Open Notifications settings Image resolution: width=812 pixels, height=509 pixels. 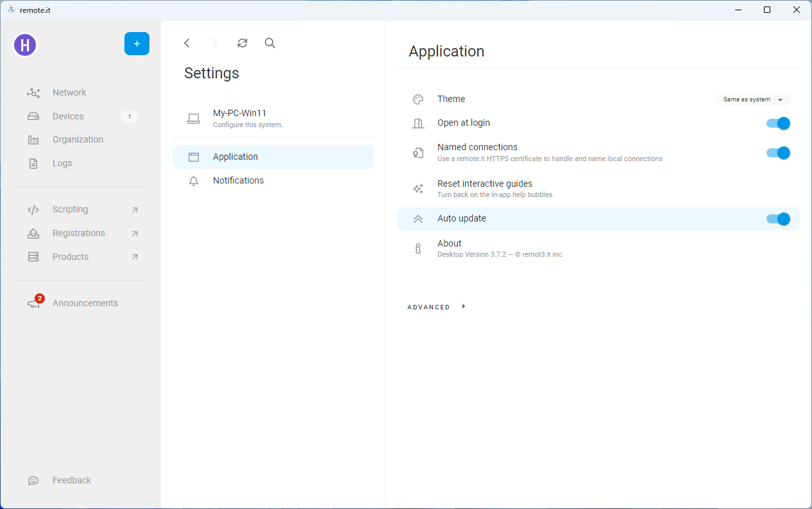click(x=273, y=181)
